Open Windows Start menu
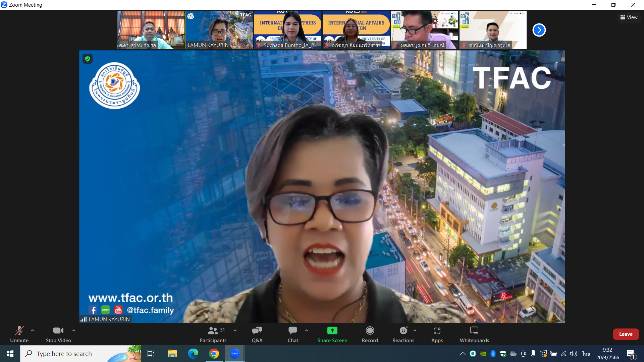 click(x=10, y=354)
